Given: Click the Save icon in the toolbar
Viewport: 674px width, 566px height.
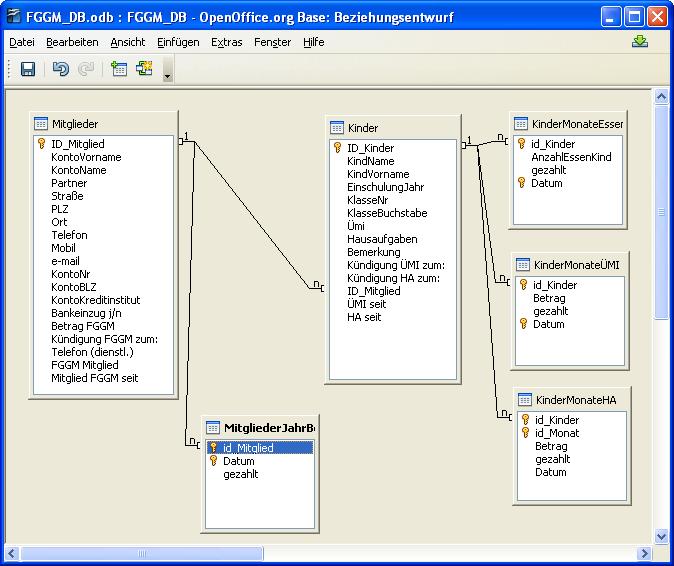Looking at the screenshot, I should 28,69.
